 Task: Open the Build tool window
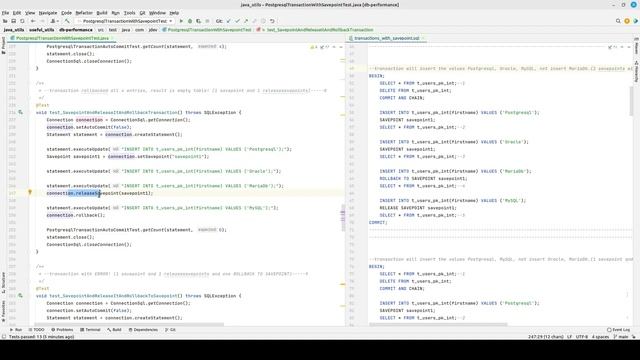click(x=114, y=329)
